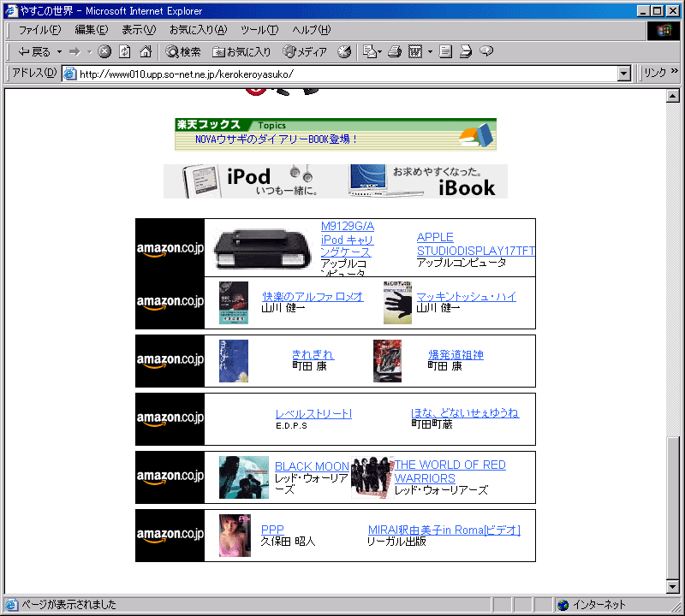Open the Forward button history dropdown arrow
This screenshot has height=616, width=685.
point(90,52)
